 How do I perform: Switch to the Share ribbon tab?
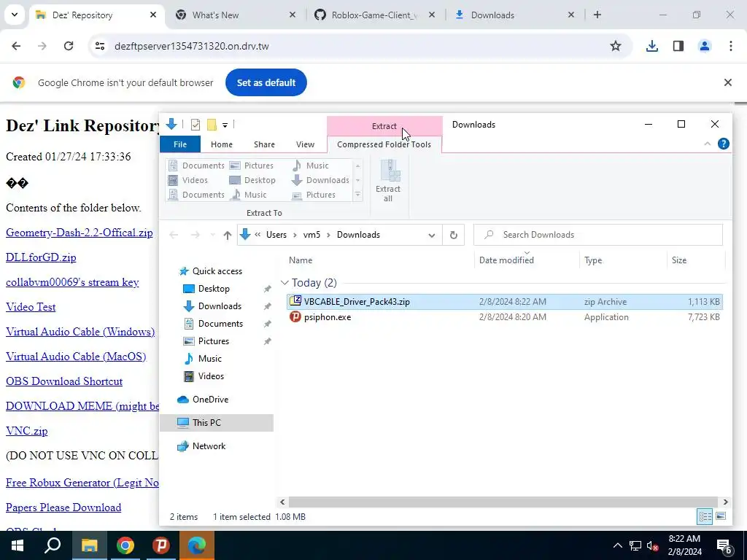264,144
